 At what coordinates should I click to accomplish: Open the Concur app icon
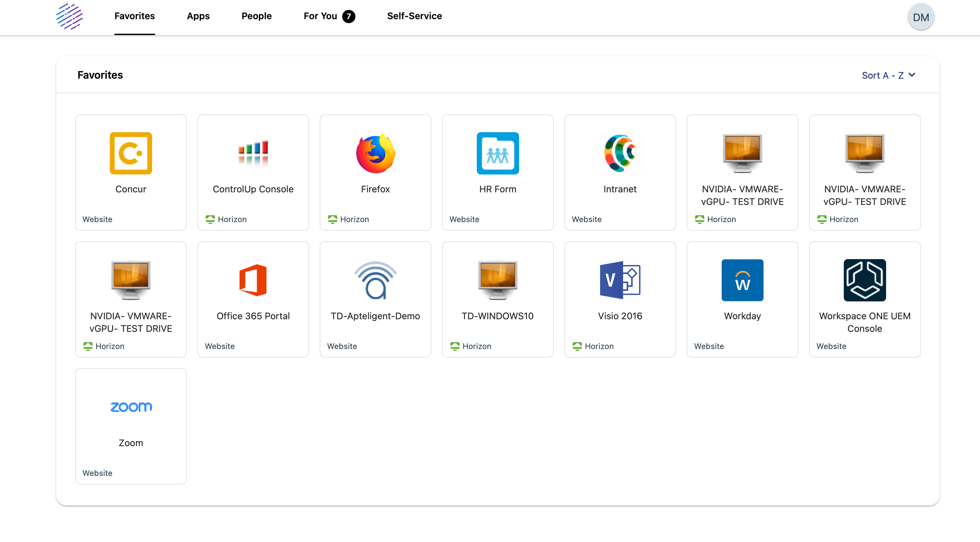[x=131, y=153]
